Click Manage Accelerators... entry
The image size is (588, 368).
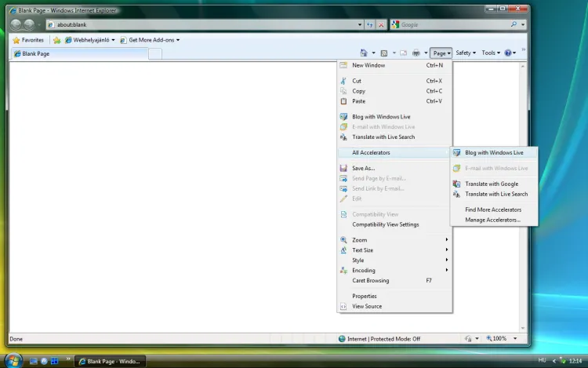coord(492,220)
